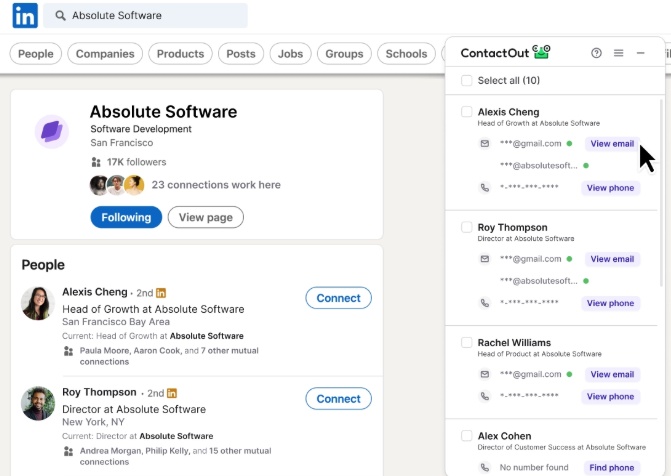Viewport: 671px width, 476px height.
Task: Open Roy Thompson name link in results
Action: pyautogui.click(x=99, y=392)
